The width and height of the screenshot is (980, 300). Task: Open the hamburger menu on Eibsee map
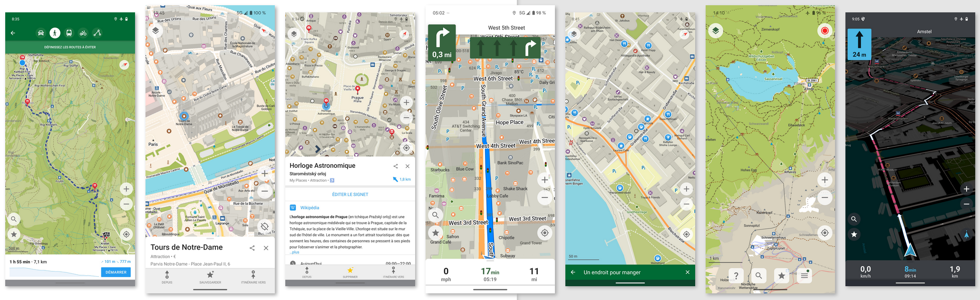[x=804, y=275]
